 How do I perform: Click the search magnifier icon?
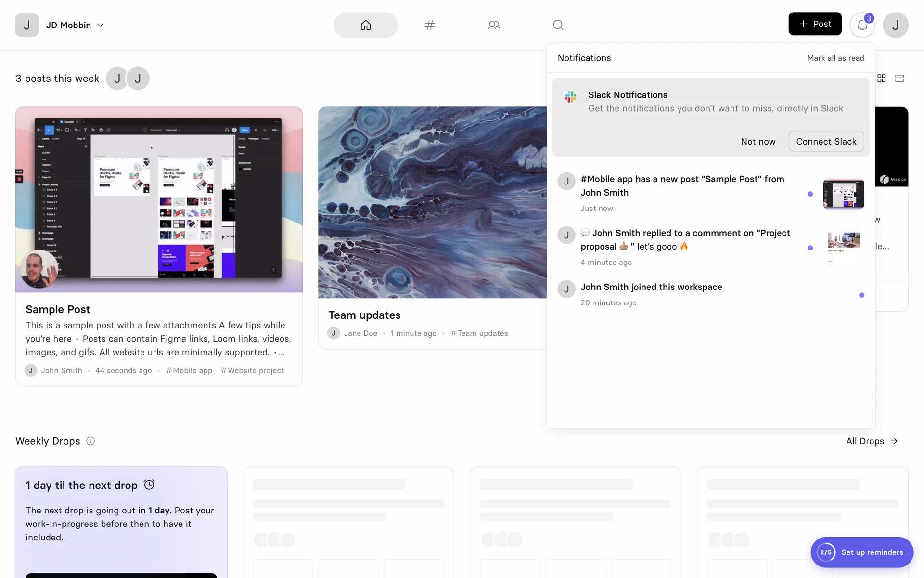coord(558,25)
